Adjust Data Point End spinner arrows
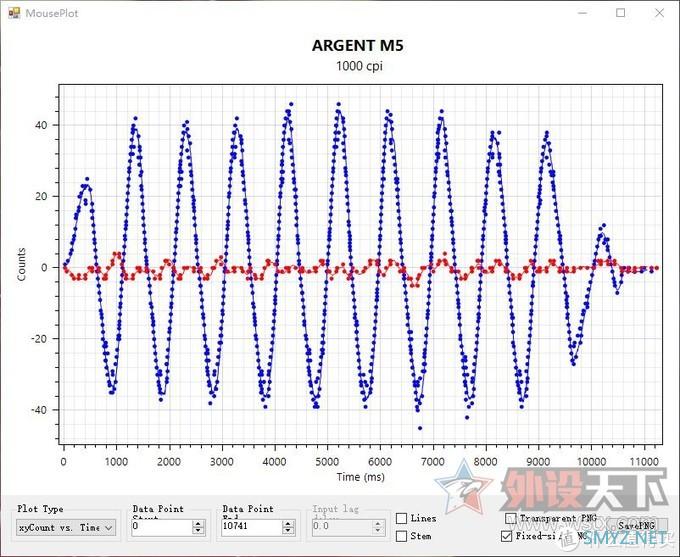This screenshot has width=680, height=557. tap(288, 527)
